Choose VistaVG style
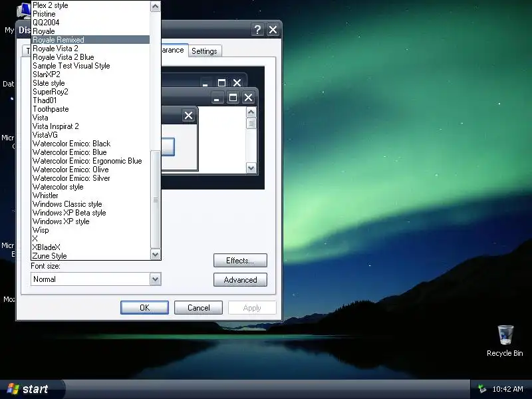 [90, 135]
